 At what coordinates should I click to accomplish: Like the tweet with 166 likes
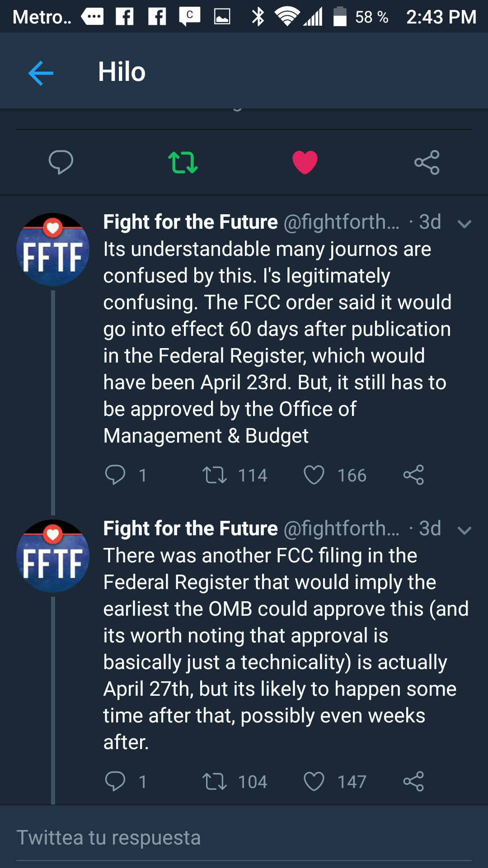coord(314,475)
